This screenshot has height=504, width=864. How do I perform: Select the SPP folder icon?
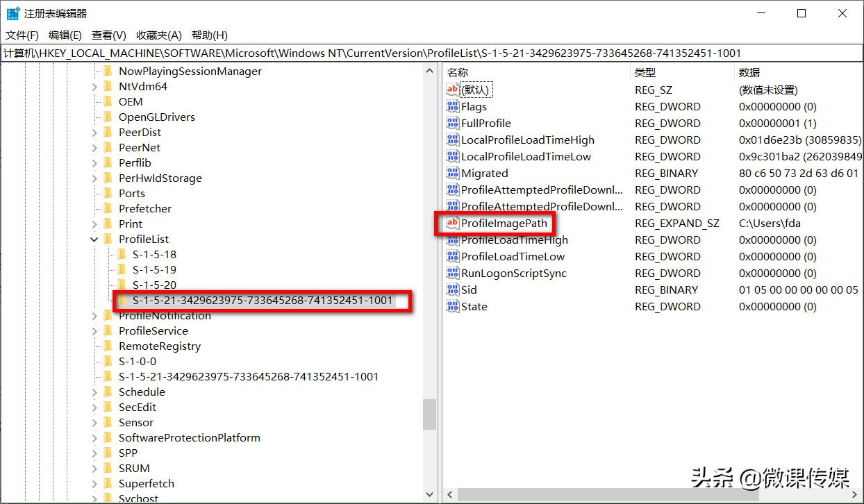point(108,453)
